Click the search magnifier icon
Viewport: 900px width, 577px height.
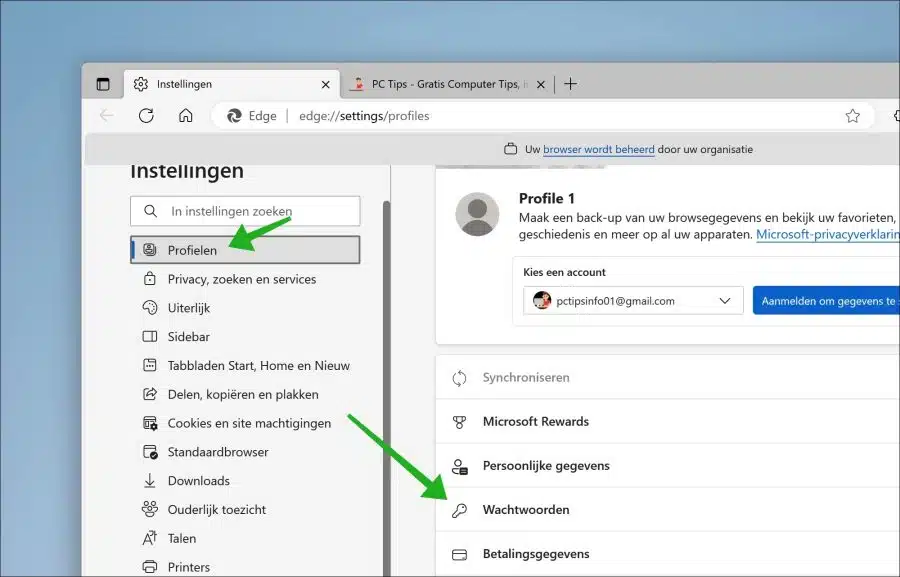click(150, 211)
